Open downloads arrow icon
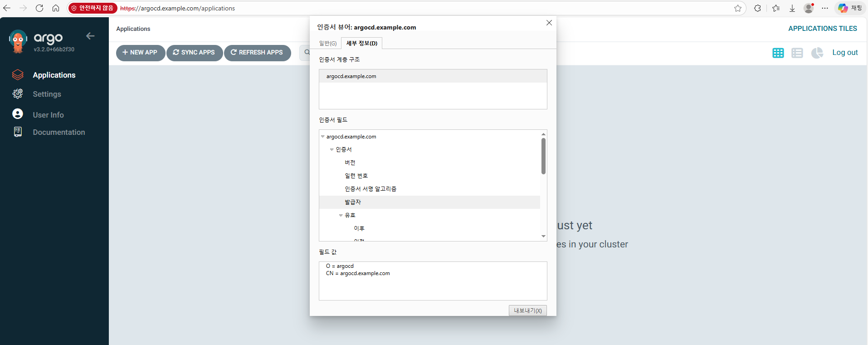Image resolution: width=868 pixels, height=345 pixels. [x=792, y=8]
